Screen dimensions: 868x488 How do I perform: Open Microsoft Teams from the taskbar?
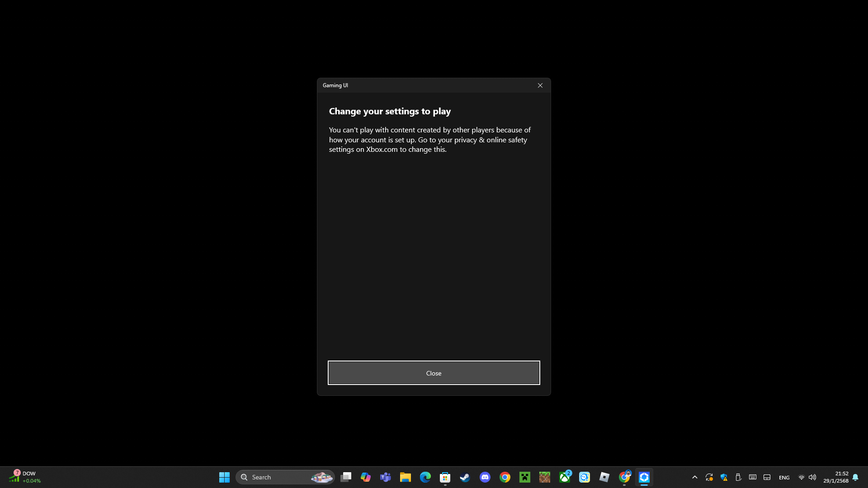click(x=386, y=477)
